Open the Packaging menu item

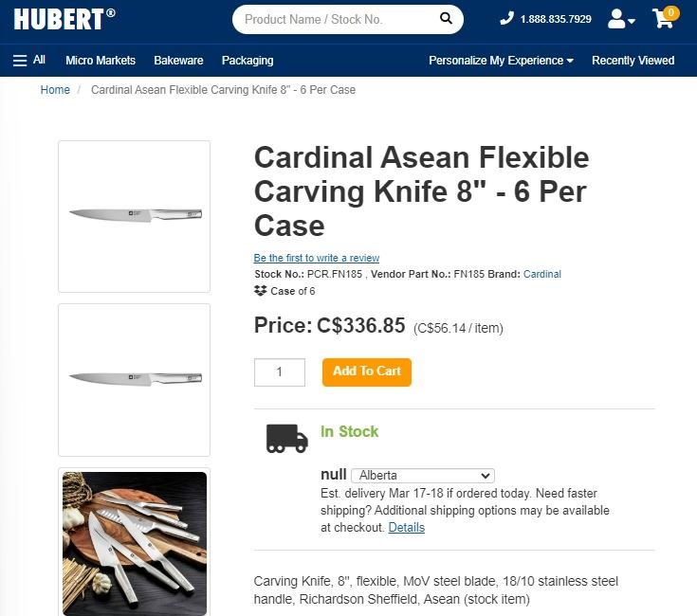(248, 60)
